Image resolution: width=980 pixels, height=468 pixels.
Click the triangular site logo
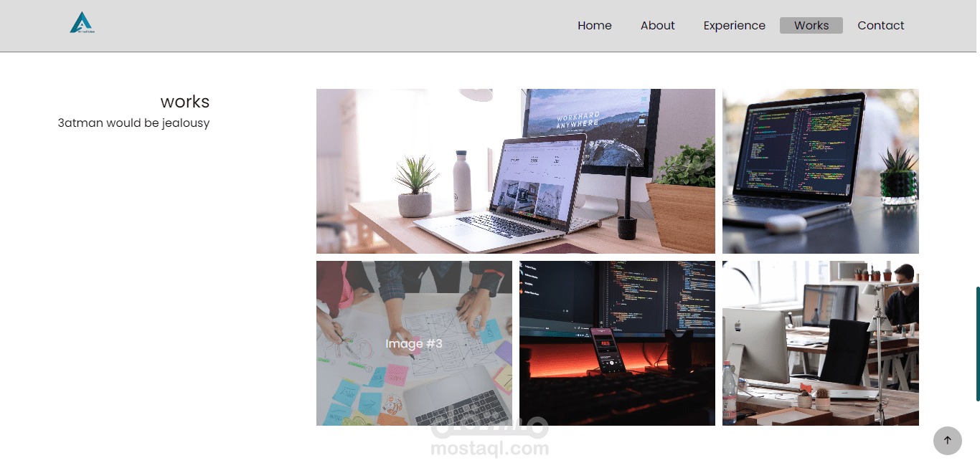click(83, 22)
